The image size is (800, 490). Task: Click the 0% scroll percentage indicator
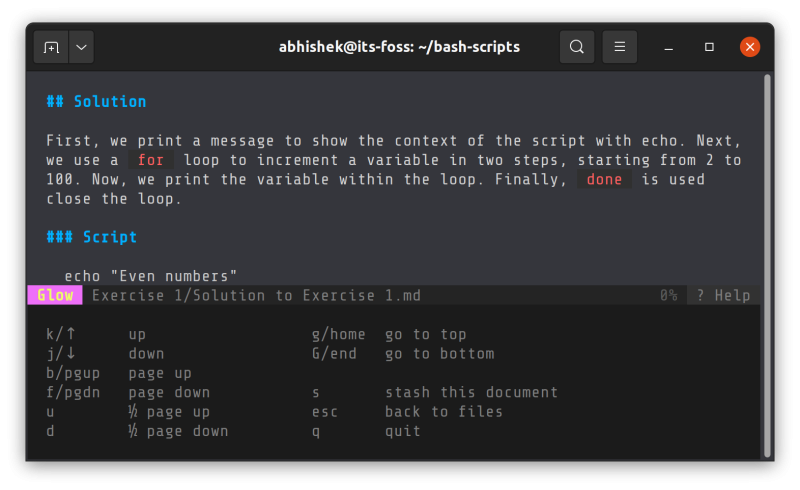pyautogui.click(x=668, y=296)
